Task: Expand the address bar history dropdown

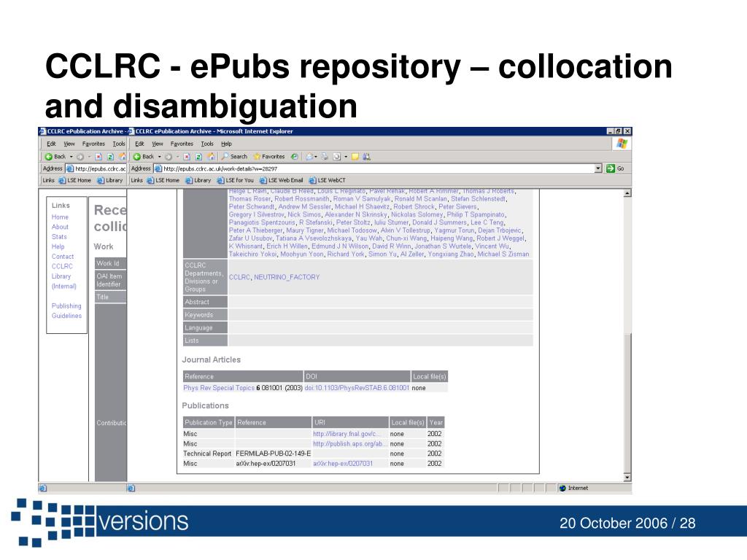Action: 598,168
